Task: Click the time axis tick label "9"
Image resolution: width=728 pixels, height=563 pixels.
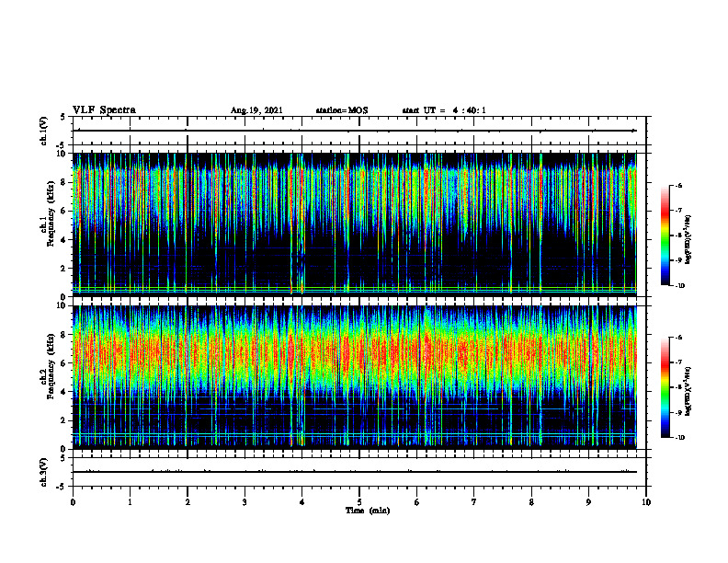Action: point(588,502)
